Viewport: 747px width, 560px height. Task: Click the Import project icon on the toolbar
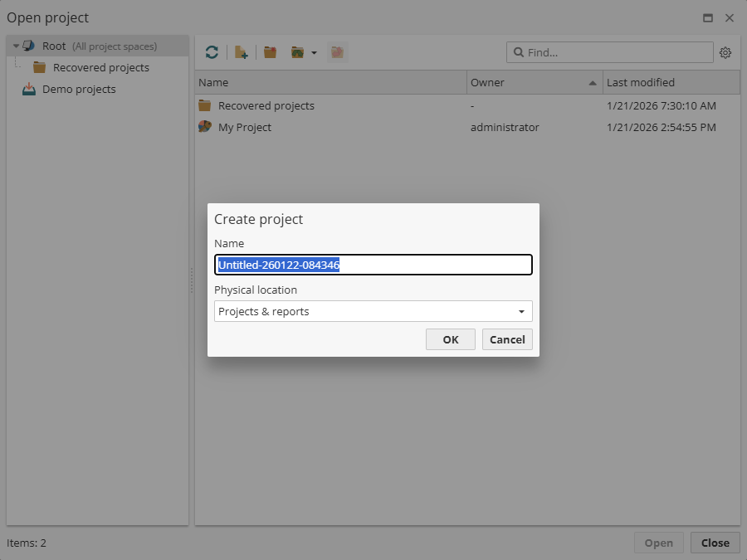pyautogui.click(x=337, y=51)
